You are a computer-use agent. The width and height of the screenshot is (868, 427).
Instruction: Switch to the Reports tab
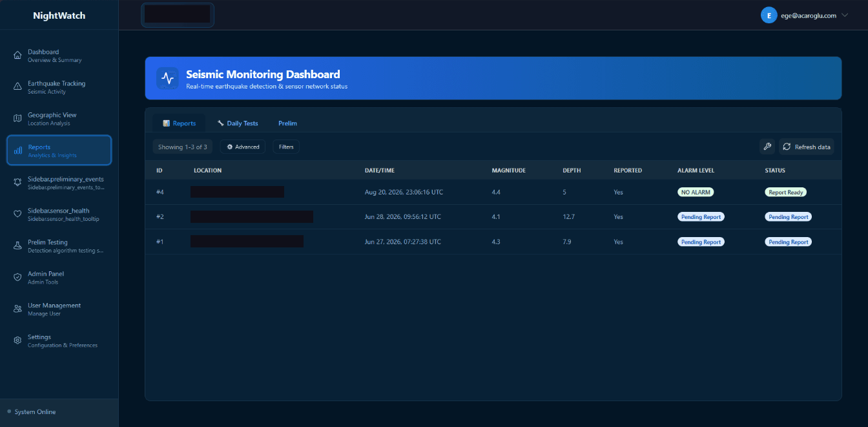click(179, 123)
